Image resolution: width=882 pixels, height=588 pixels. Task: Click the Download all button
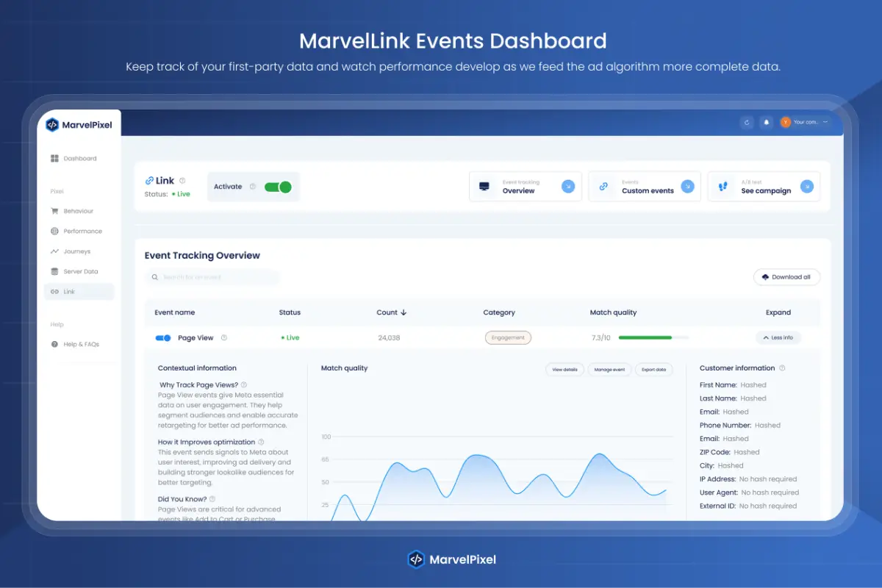point(786,277)
